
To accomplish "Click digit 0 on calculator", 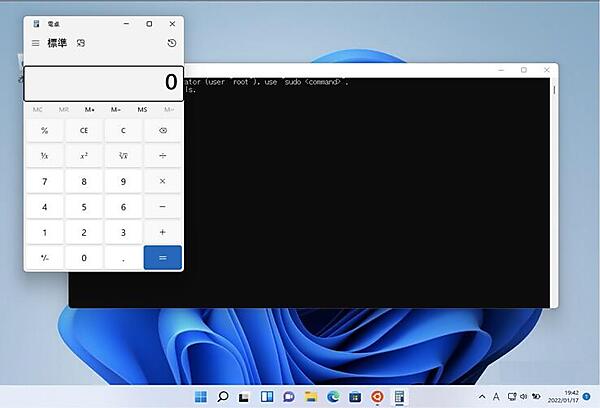I will pyautogui.click(x=84, y=258).
